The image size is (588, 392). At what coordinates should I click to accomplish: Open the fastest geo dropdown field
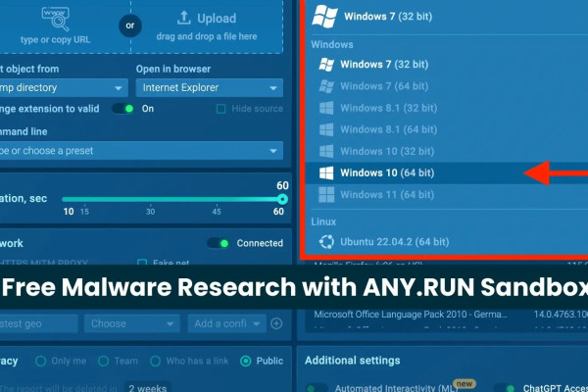coord(38,323)
